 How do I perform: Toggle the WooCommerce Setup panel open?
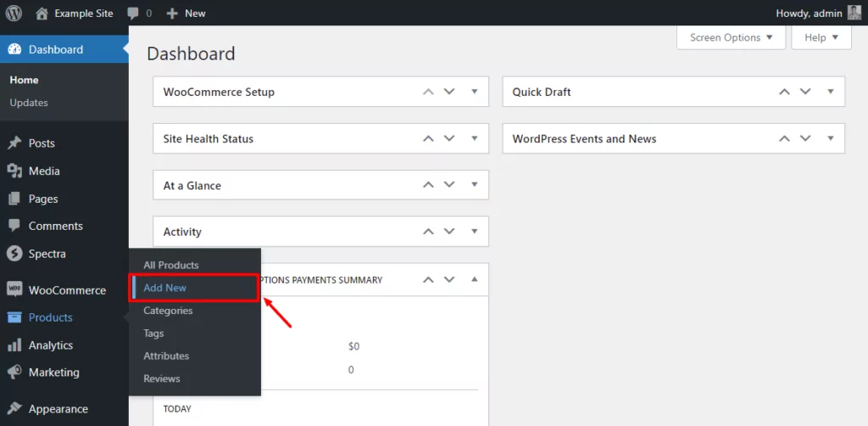click(474, 92)
